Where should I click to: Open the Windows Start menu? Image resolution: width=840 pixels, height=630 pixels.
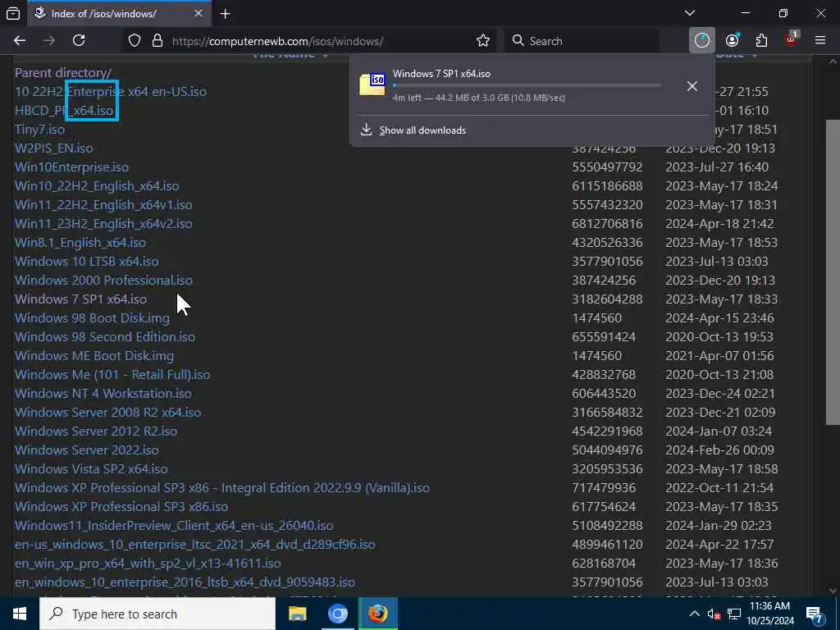click(20, 614)
